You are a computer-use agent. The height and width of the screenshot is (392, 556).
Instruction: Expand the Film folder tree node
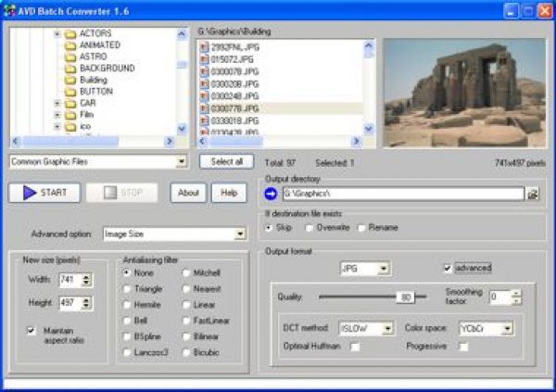pyautogui.click(x=57, y=115)
